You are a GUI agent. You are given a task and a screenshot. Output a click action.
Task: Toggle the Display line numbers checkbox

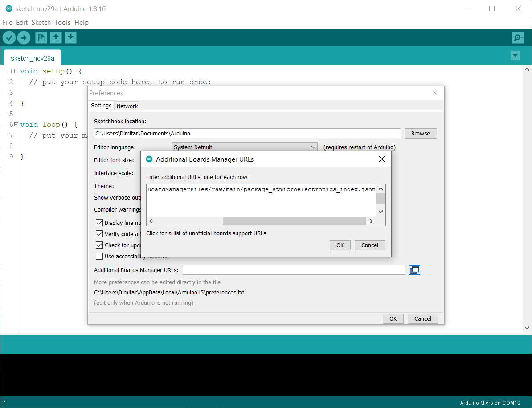tap(99, 223)
